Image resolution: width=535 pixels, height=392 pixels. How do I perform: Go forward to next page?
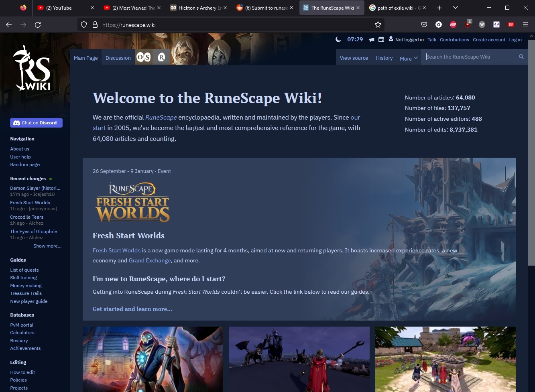click(x=23, y=24)
